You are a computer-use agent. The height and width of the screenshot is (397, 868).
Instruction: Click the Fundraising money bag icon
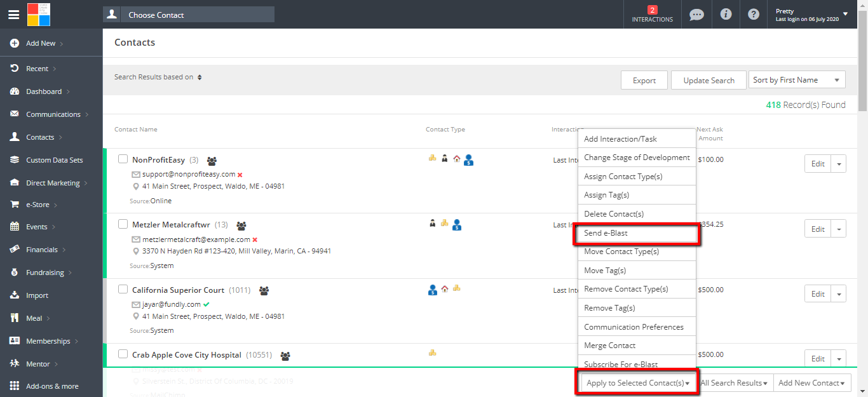pos(14,273)
